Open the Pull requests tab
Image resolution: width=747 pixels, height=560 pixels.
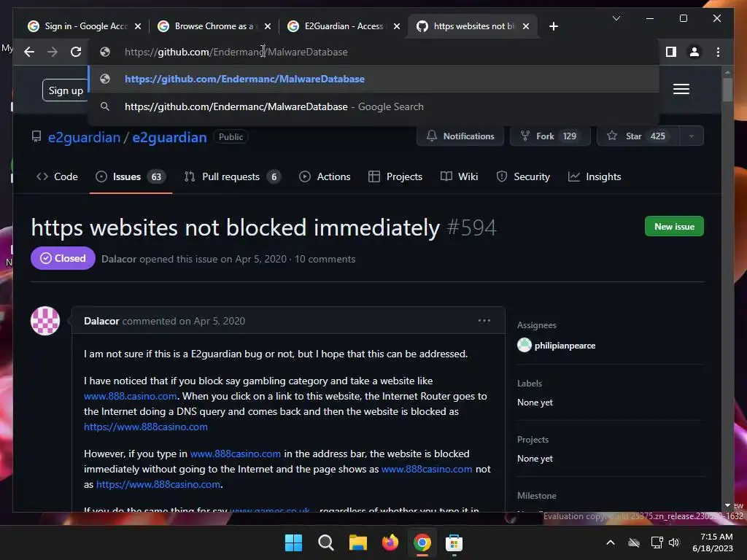click(233, 176)
